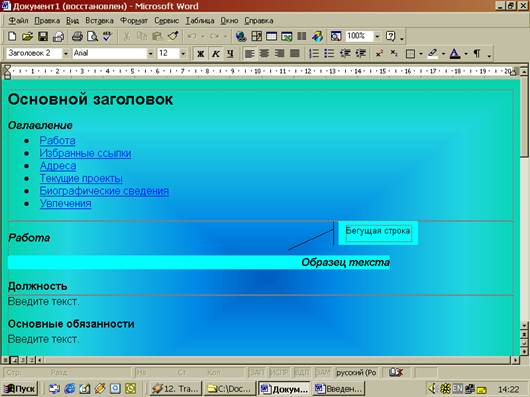Screen dimensions: 530x397
Task: Open the Arial font name dropdown
Action: [150, 53]
